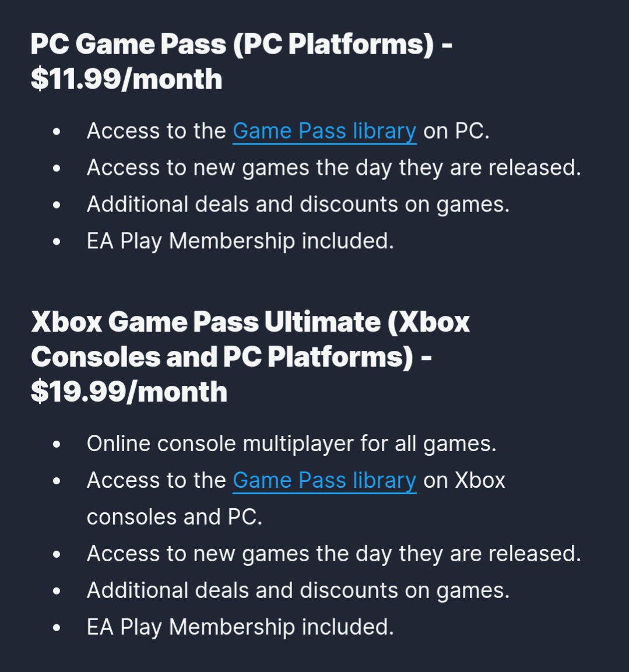Click the 'consoles and PC.' continuation line
Screen dimensions: 629x672
click(174, 517)
